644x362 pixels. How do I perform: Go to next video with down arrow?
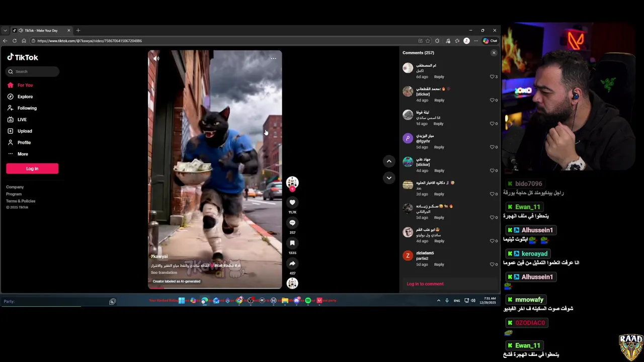(x=388, y=177)
